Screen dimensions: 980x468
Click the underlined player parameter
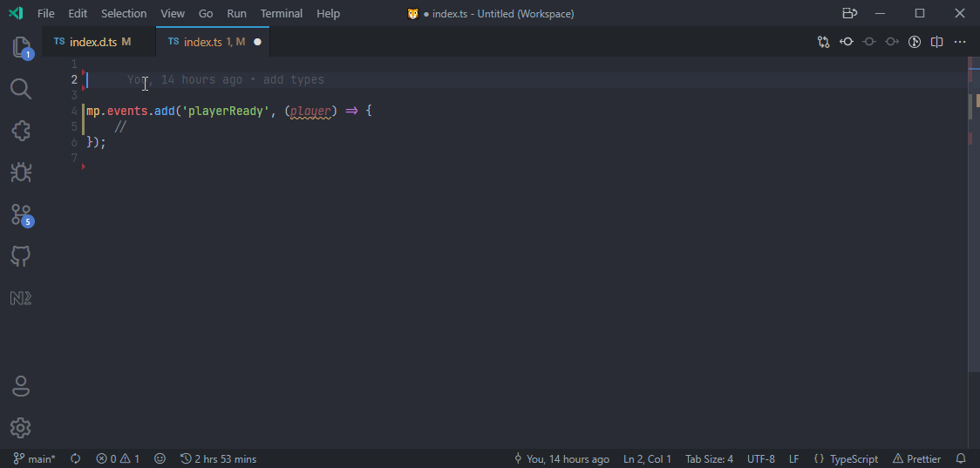[x=310, y=112]
